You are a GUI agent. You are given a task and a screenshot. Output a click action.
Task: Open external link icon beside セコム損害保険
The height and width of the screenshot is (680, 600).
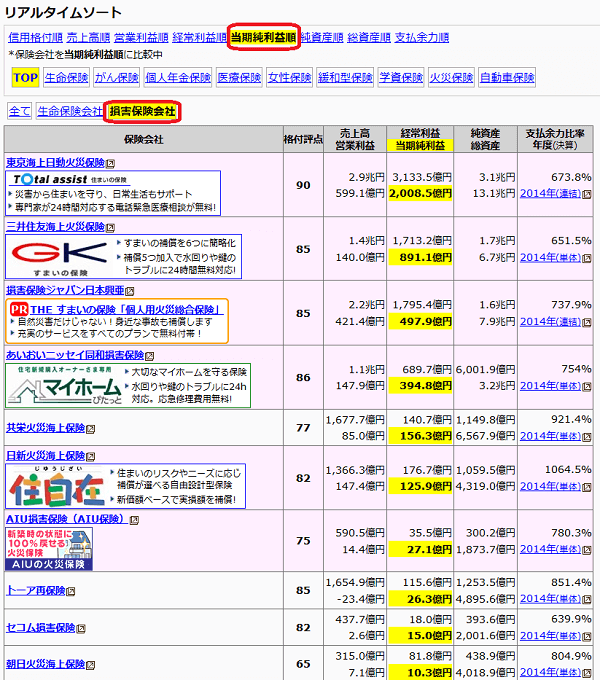(81, 628)
